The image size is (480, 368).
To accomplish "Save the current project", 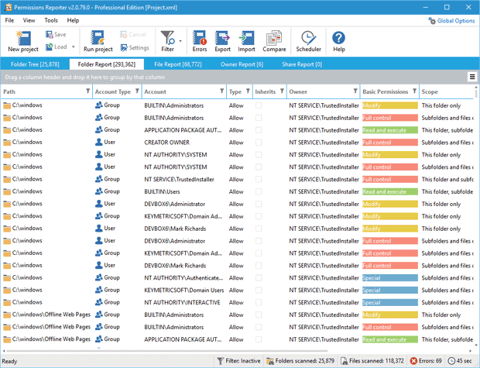I will [x=56, y=34].
